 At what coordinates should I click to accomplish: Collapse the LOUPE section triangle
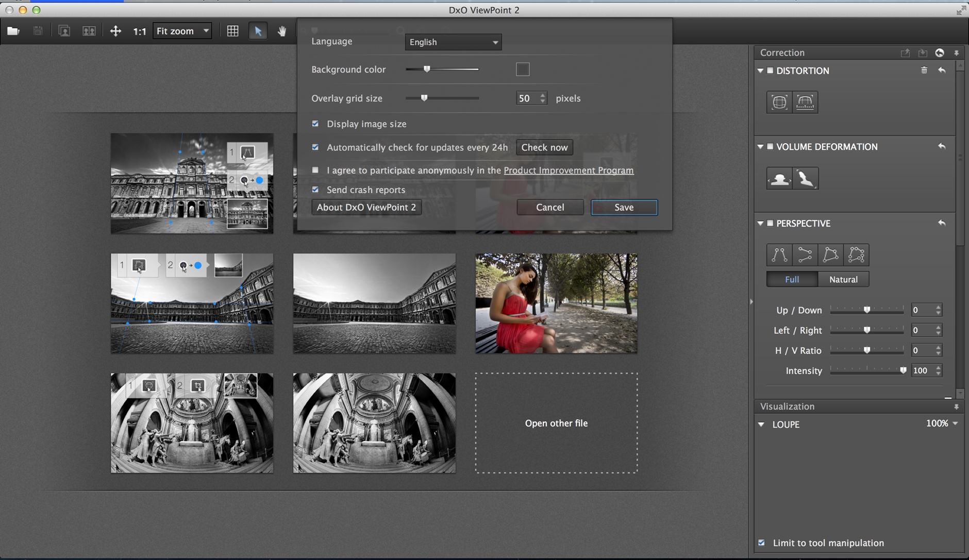click(x=761, y=425)
